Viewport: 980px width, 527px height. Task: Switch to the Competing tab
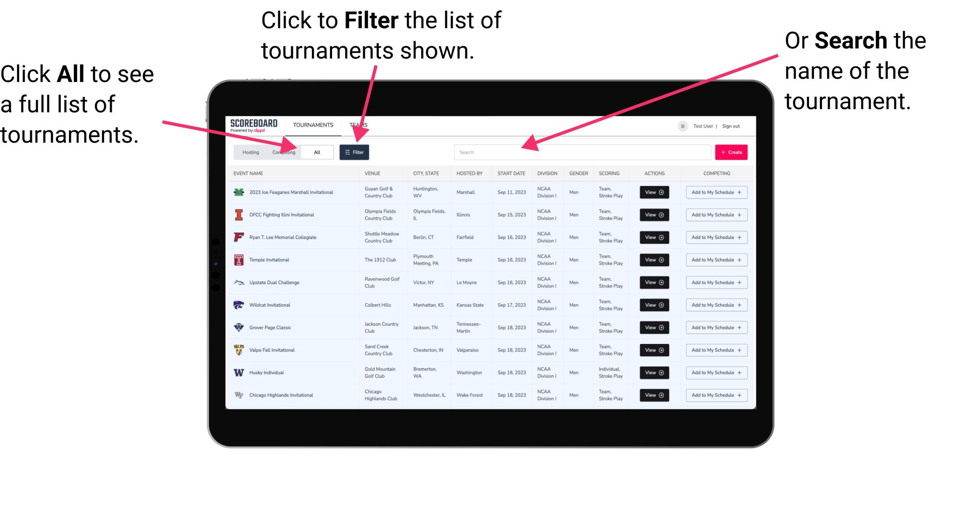283,152
